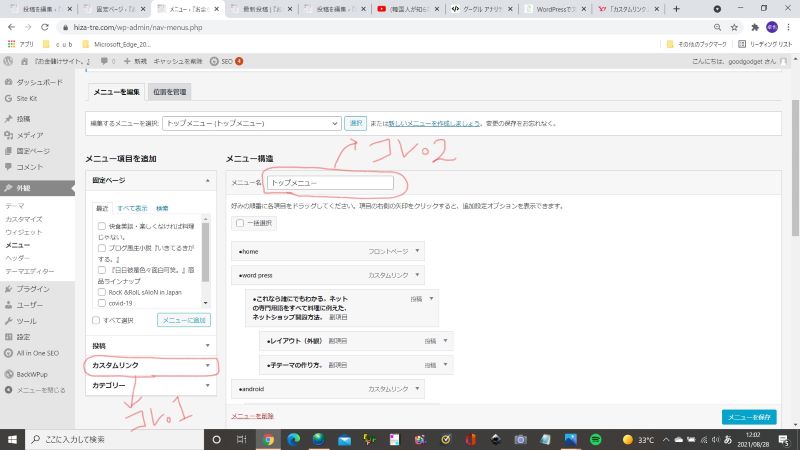Open コメント in the sidebar

23,167
